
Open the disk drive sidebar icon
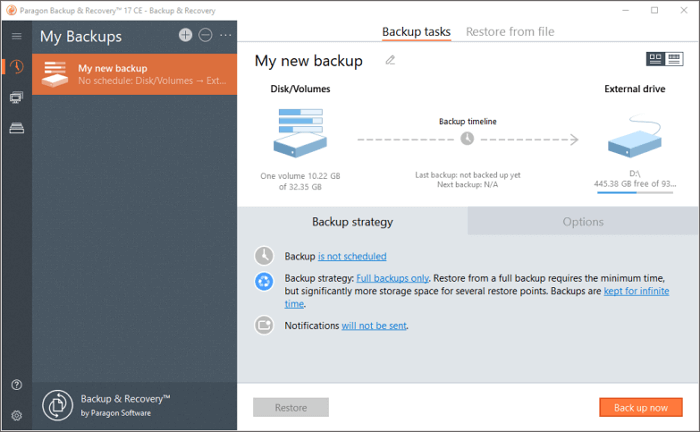17,128
